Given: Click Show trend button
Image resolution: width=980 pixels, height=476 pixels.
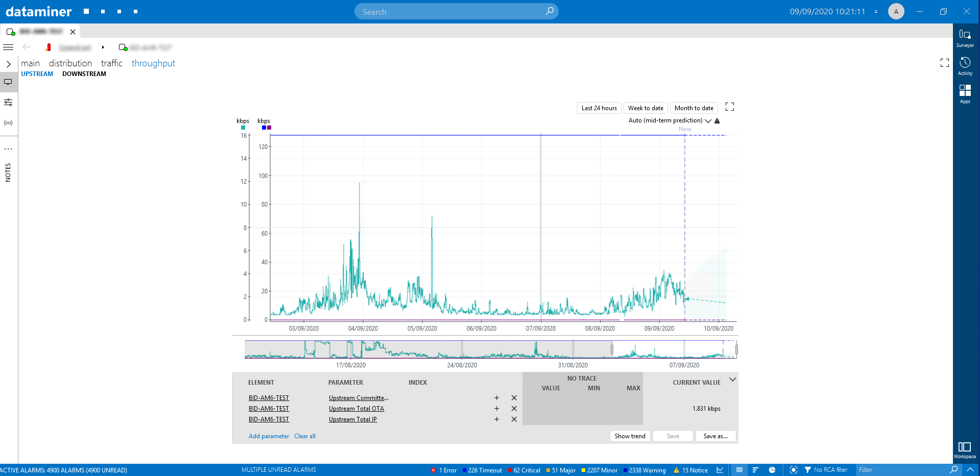Looking at the screenshot, I should [630, 436].
